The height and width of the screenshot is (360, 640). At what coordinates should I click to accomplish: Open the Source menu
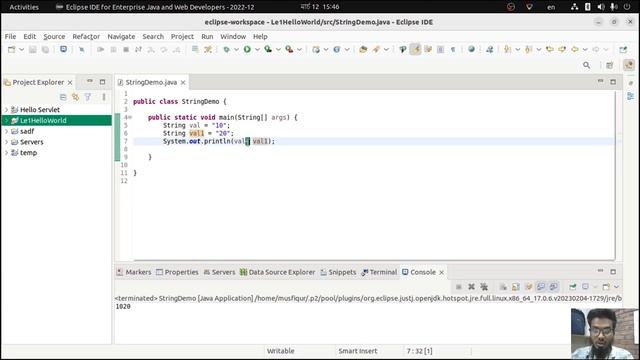click(54, 36)
